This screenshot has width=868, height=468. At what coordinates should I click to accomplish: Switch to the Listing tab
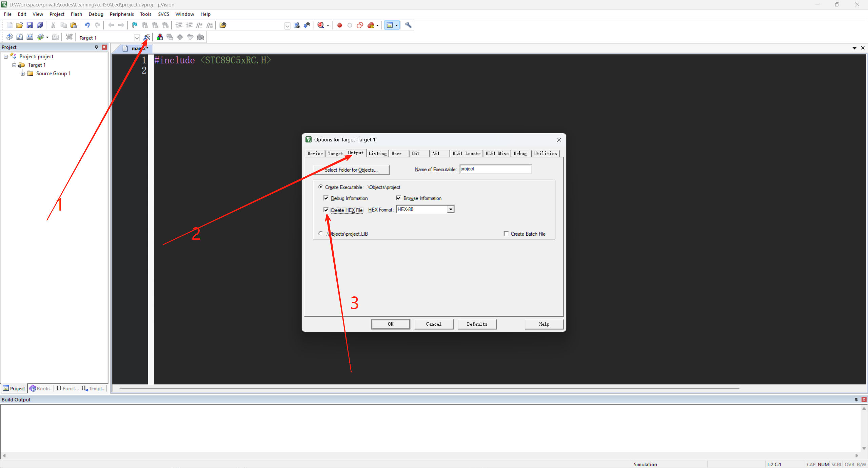378,154
